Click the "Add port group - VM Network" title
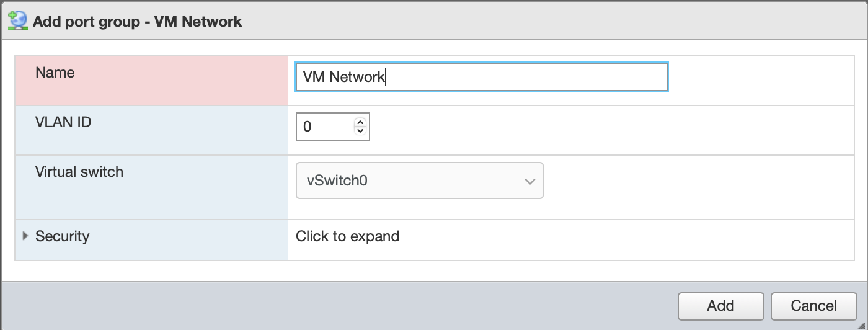 click(x=137, y=22)
